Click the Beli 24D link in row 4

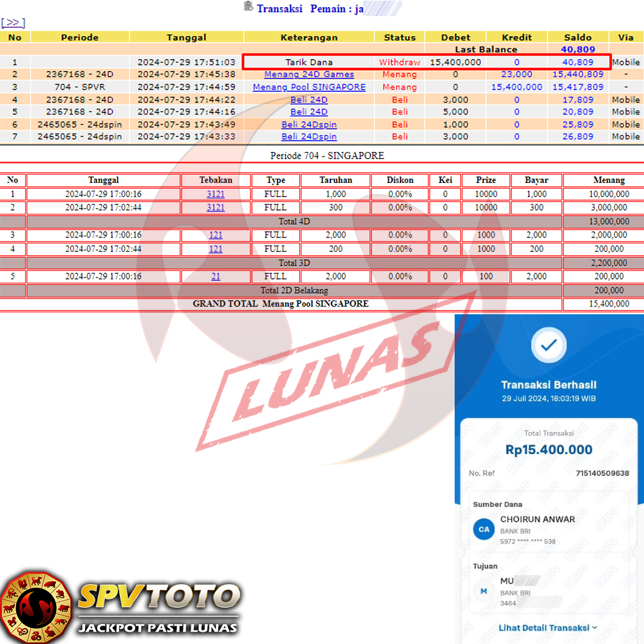pos(309,100)
